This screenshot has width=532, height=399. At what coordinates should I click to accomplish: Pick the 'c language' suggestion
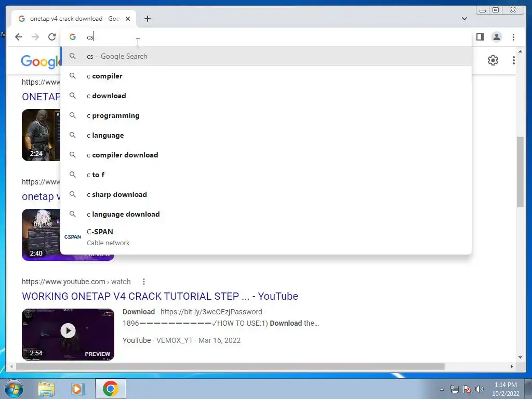266,135
